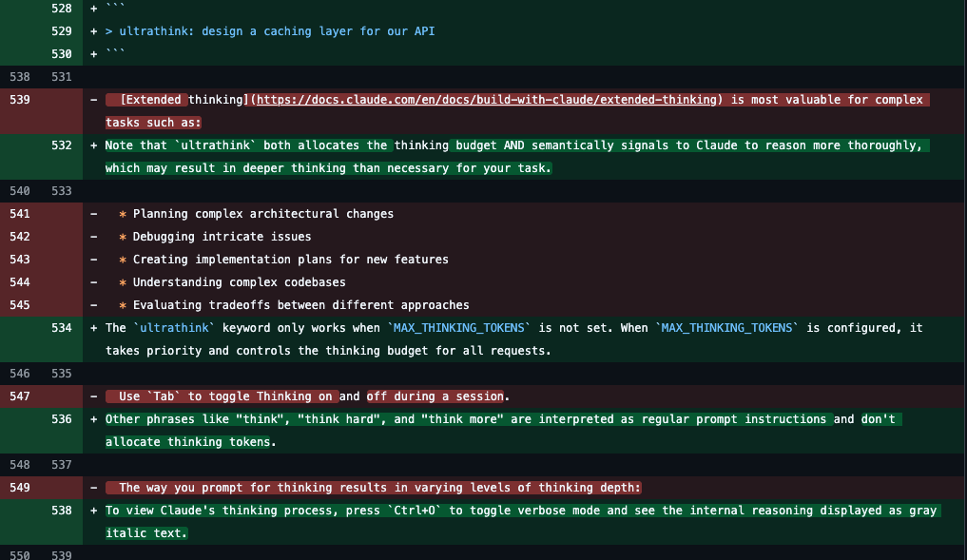Select new line number 528

point(62,9)
